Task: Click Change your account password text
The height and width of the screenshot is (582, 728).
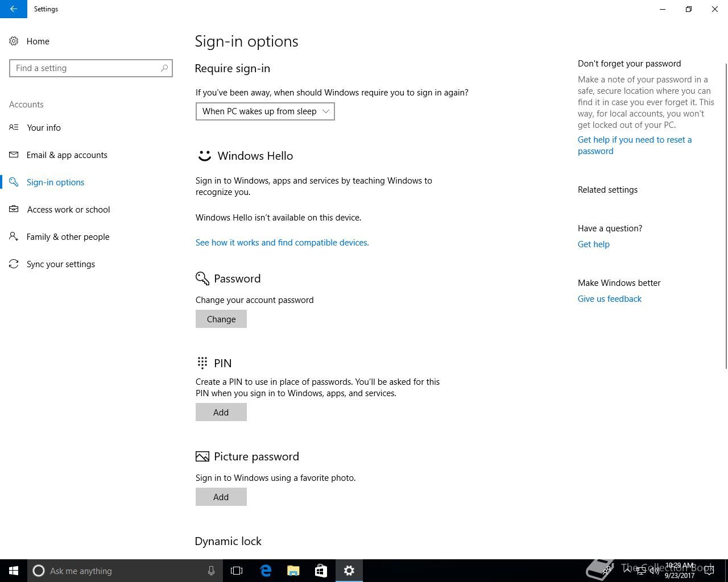Action: (255, 300)
